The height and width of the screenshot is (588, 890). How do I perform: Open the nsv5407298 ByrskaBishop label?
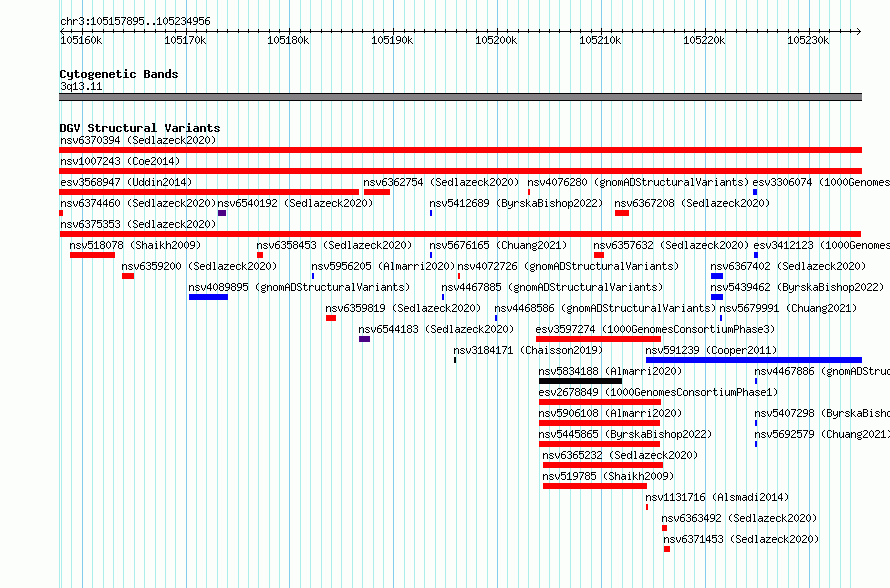pos(822,413)
